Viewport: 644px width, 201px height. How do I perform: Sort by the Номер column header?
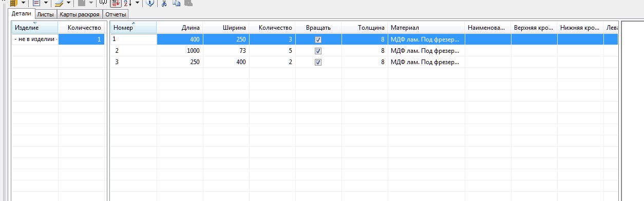pyautogui.click(x=134, y=28)
